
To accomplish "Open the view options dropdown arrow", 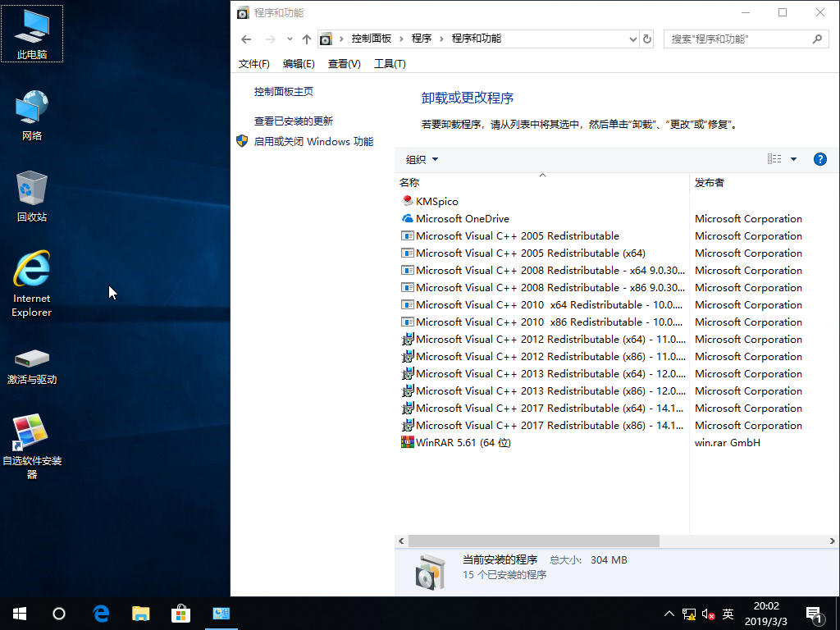I will [794, 159].
